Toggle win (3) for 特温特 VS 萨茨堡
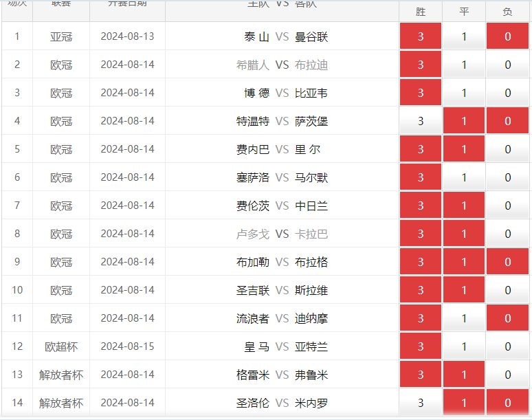The width and height of the screenshot is (532, 420). (421, 120)
